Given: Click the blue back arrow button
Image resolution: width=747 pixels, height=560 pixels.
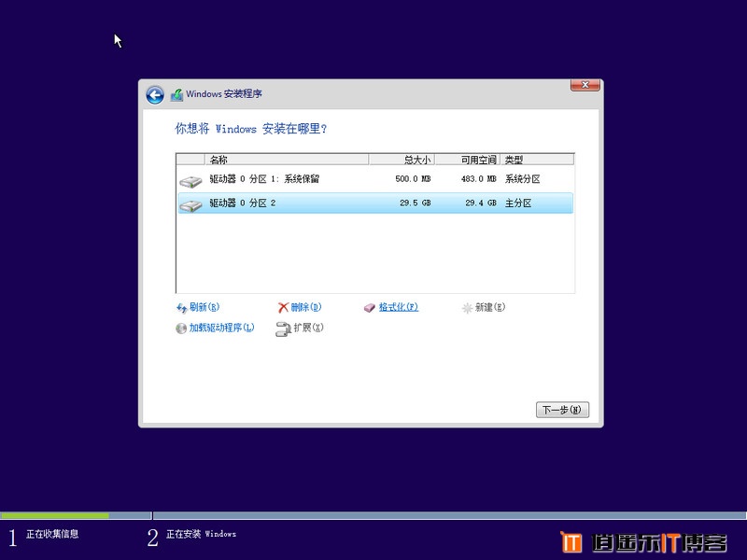Looking at the screenshot, I should pos(155,95).
